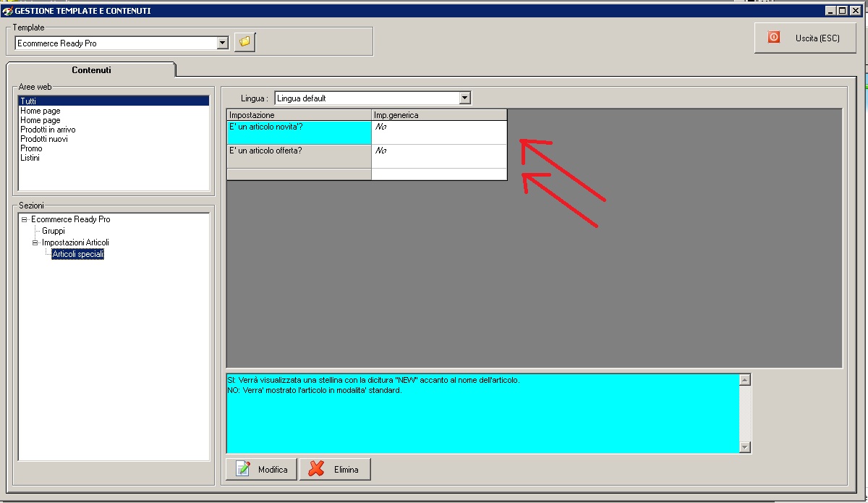Select the row E' un articolo offerta?
The image size is (868, 503).
299,156
